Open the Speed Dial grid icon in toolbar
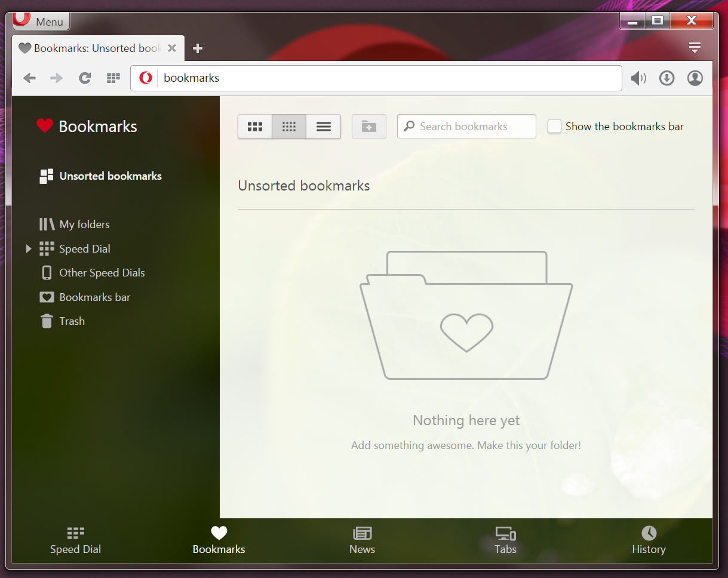The height and width of the screenshot is (578, 728). tap(113, 78)
